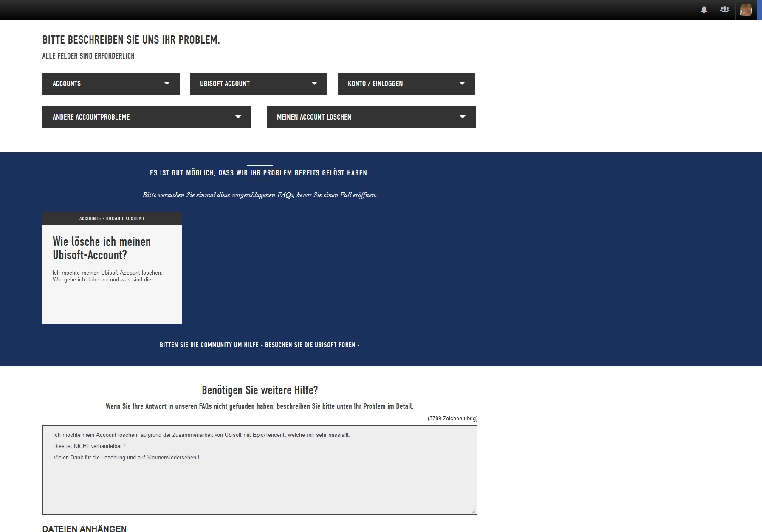Click the 'DATEIEN ANHÄNGEN' heading

(85, 529)
